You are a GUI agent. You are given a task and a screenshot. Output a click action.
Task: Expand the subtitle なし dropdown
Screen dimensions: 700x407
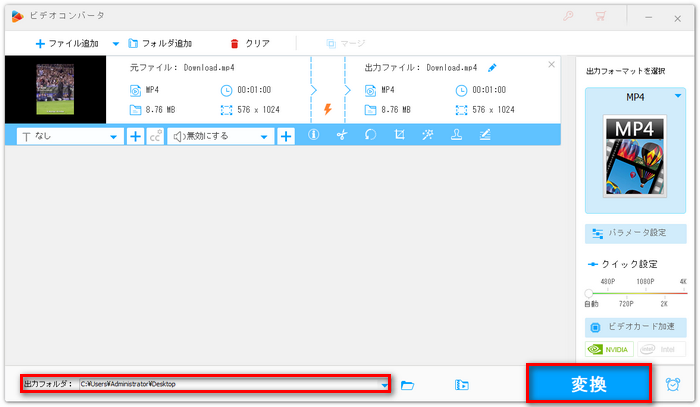113,136
